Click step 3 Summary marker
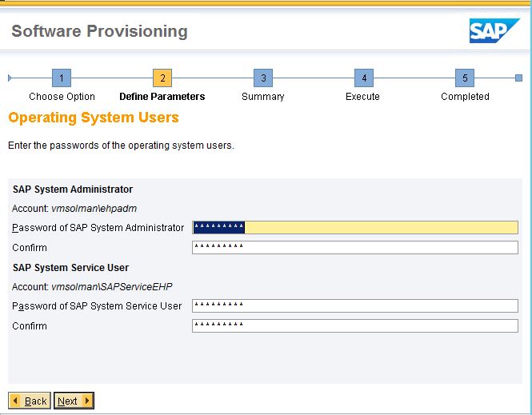The image size is (532, 415). [263, 78]
